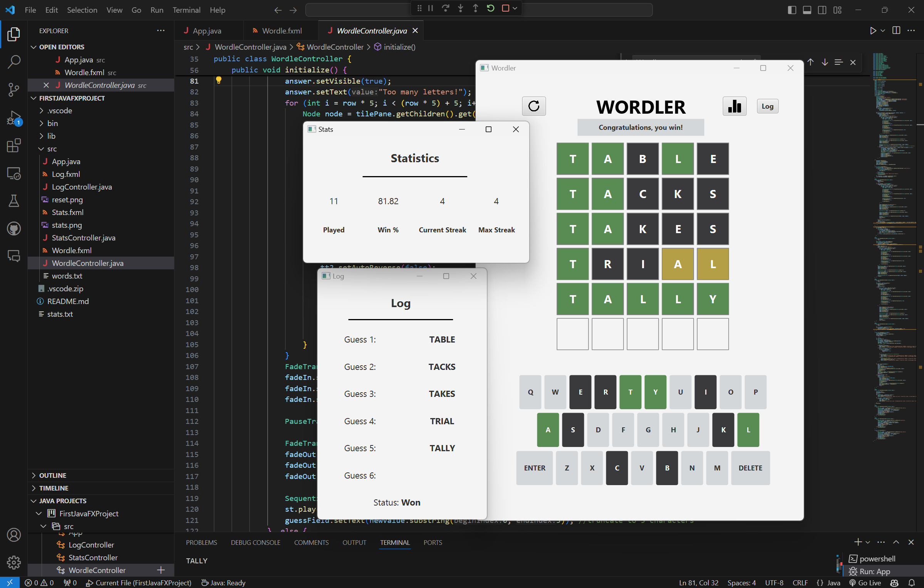Screen dimensions: 924x588
Task: Open the File menu
Action: (x=30, y=10)
